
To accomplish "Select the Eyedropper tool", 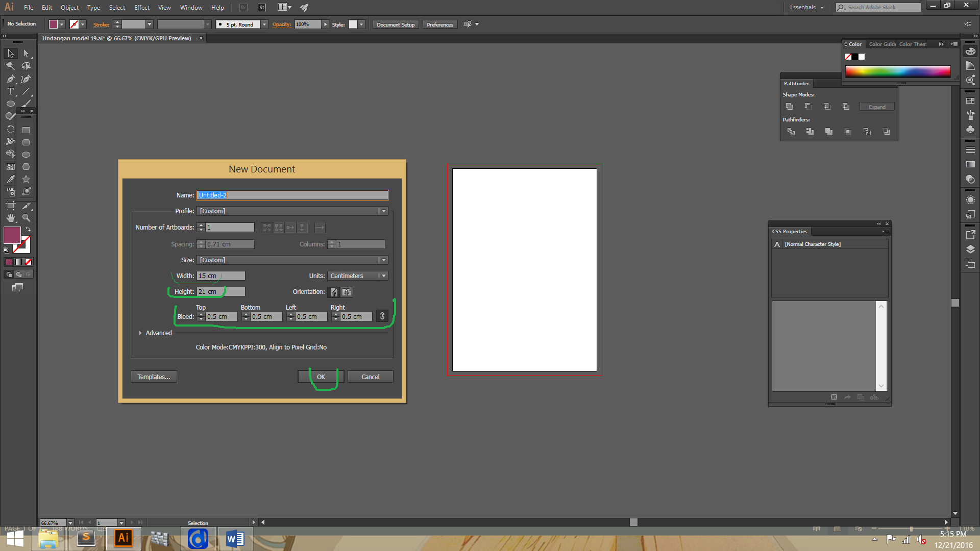I will tap(10, 179).
